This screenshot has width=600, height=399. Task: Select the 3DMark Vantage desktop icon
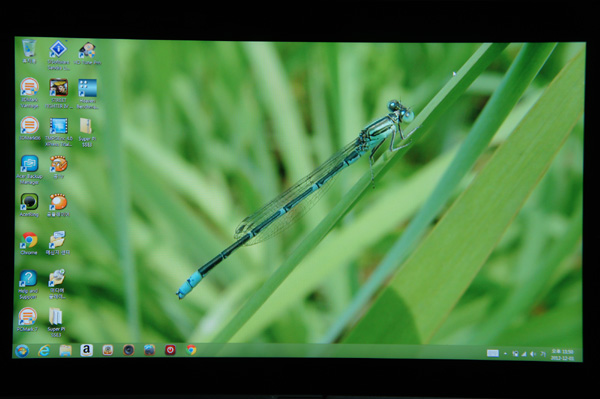click(29, 93)
